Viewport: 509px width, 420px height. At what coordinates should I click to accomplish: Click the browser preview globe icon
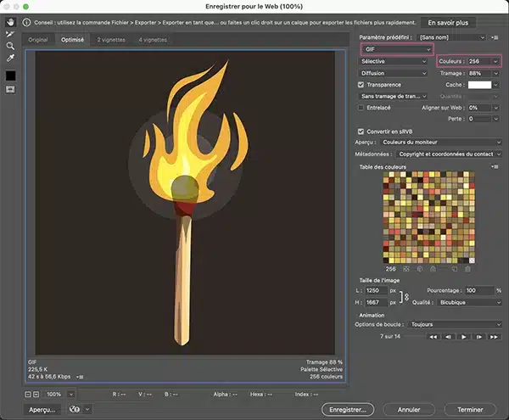pyautogui.click(x=75, y=409)
